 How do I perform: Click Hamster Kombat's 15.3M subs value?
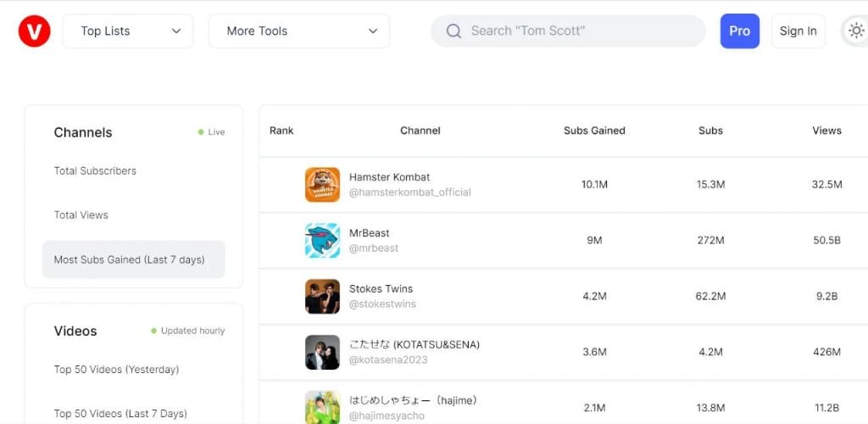[x=711, y=185]
